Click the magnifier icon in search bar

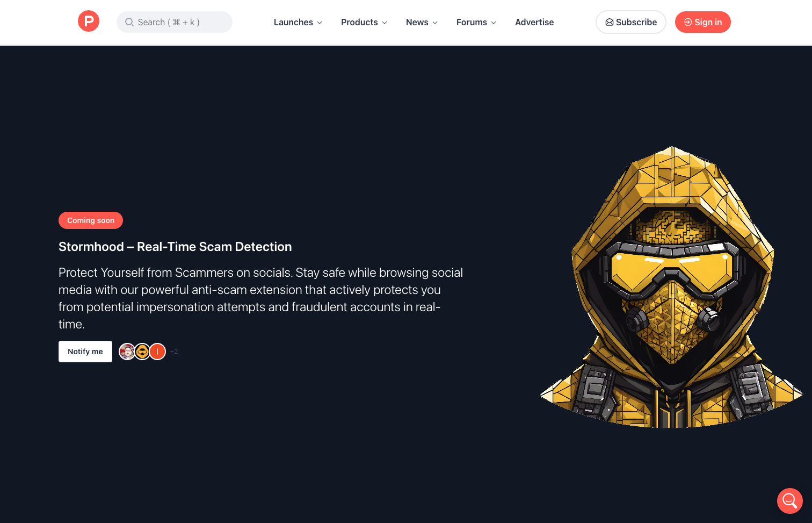129,22
